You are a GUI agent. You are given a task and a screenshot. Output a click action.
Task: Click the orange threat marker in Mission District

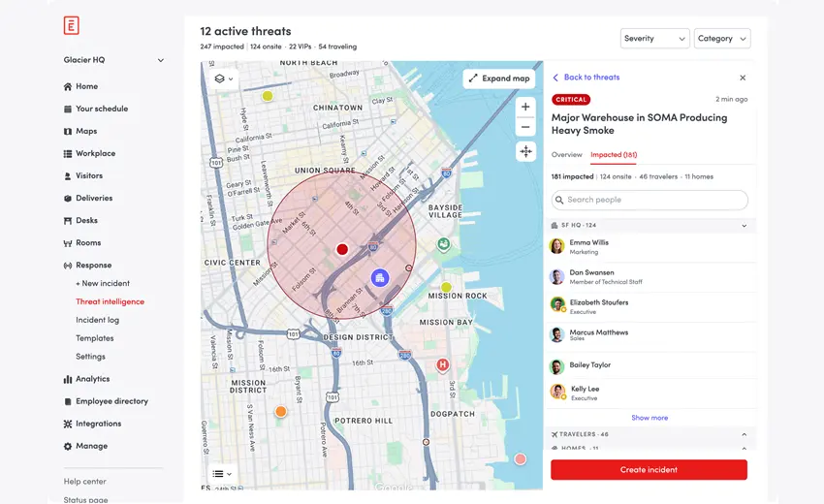tap(281, 412)
